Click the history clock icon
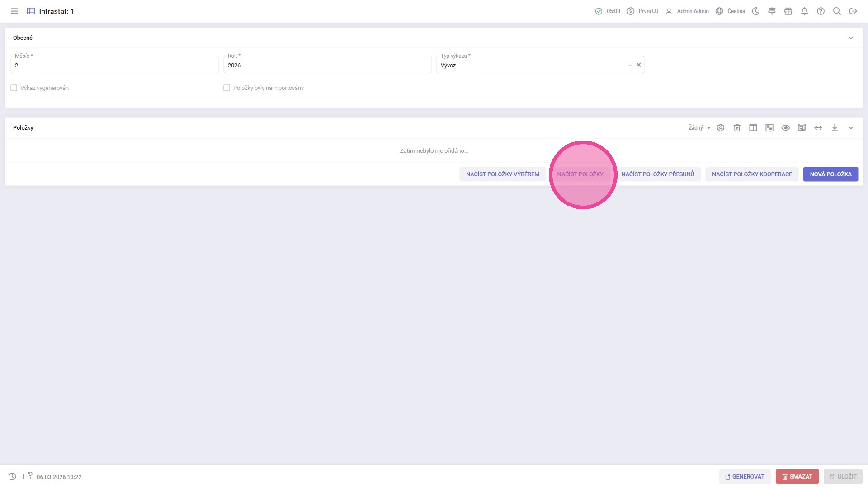 pos(12,476)
